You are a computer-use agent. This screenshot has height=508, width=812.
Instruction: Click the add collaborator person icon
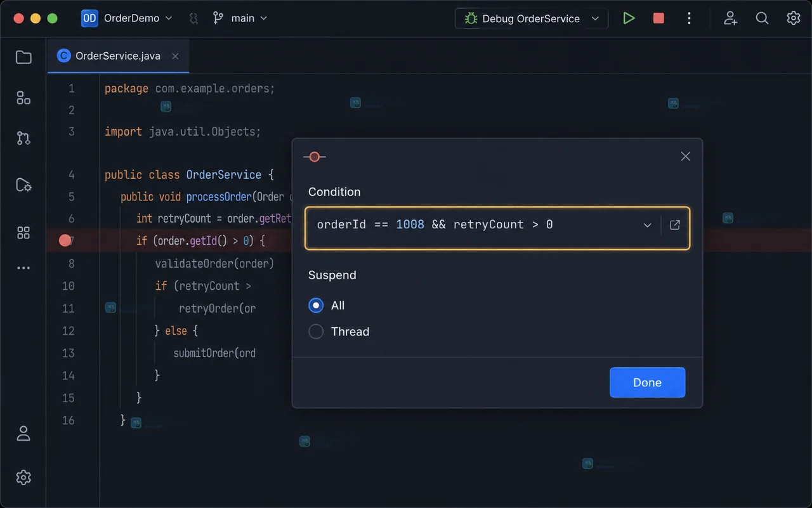(x=731, y=18)
